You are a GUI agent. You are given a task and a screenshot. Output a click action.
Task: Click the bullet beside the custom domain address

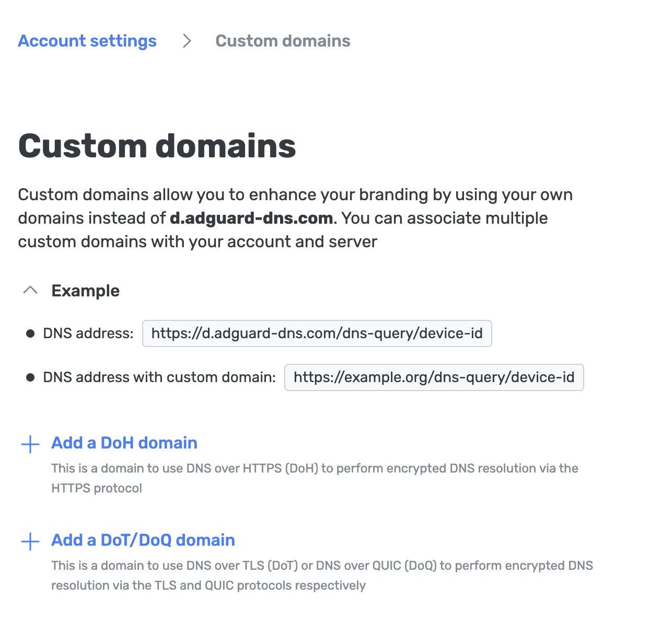30,377
